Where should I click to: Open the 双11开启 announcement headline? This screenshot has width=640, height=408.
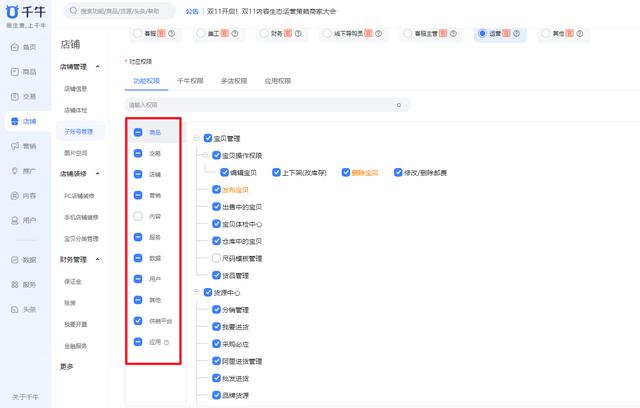coord(271,11)
